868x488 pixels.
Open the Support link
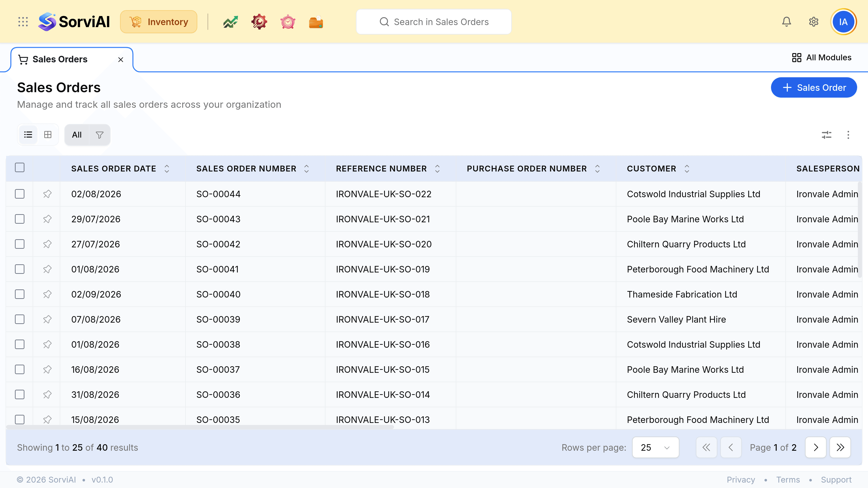[836, 480]
